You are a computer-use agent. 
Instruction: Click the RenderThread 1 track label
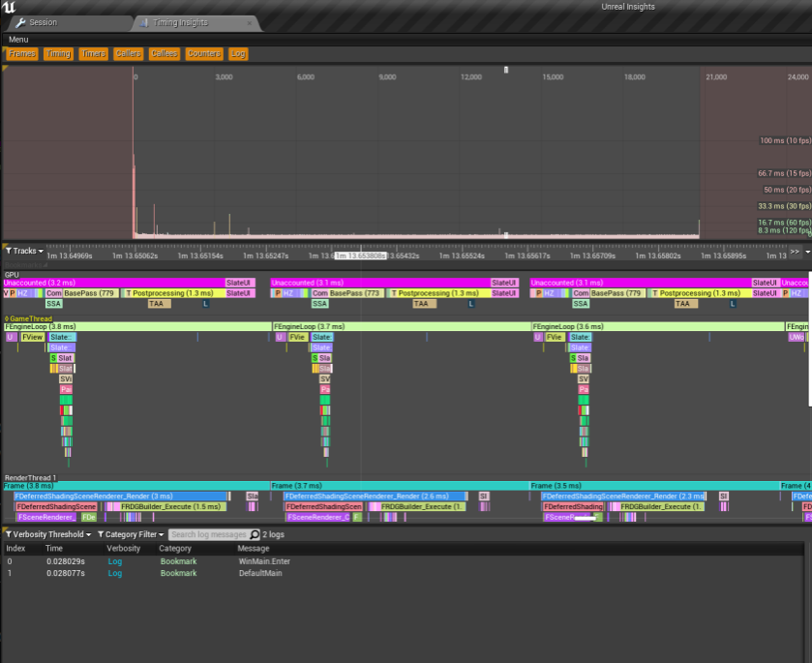30,477
